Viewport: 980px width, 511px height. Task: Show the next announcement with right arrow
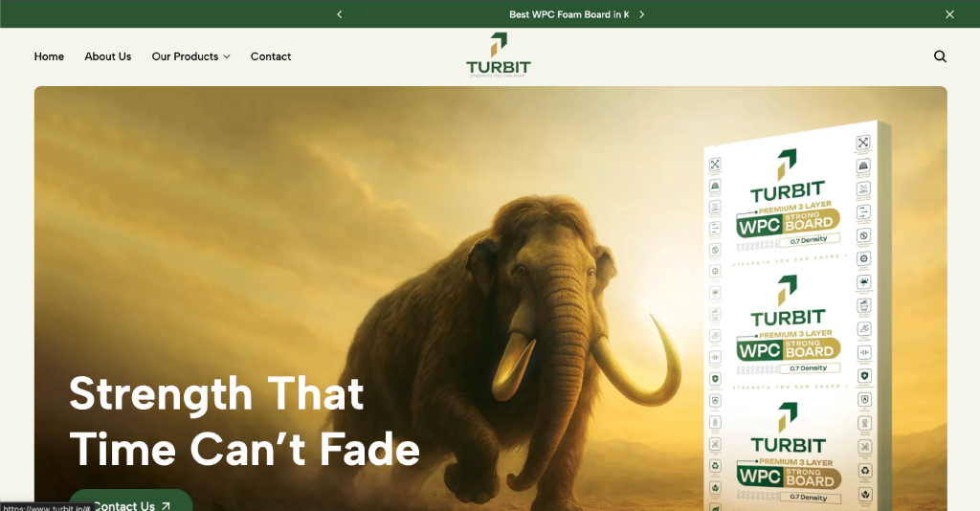pyautogui.click(x=641, y=14)
